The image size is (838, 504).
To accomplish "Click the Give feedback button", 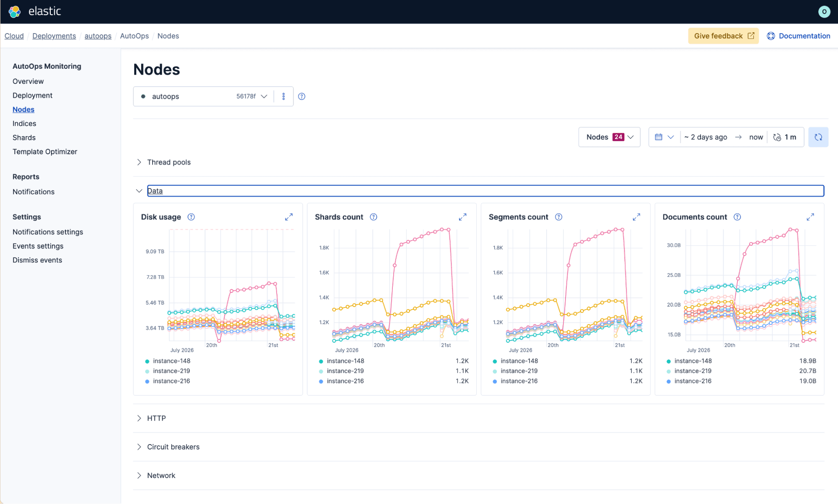I will pyautogui.click(x=723, y=36).
